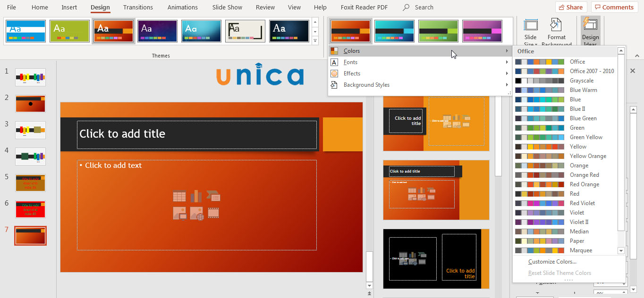Expand the Themes gallery More arrow
The height and width of the screenshot is (298, 644).
(x=315, y=41)
